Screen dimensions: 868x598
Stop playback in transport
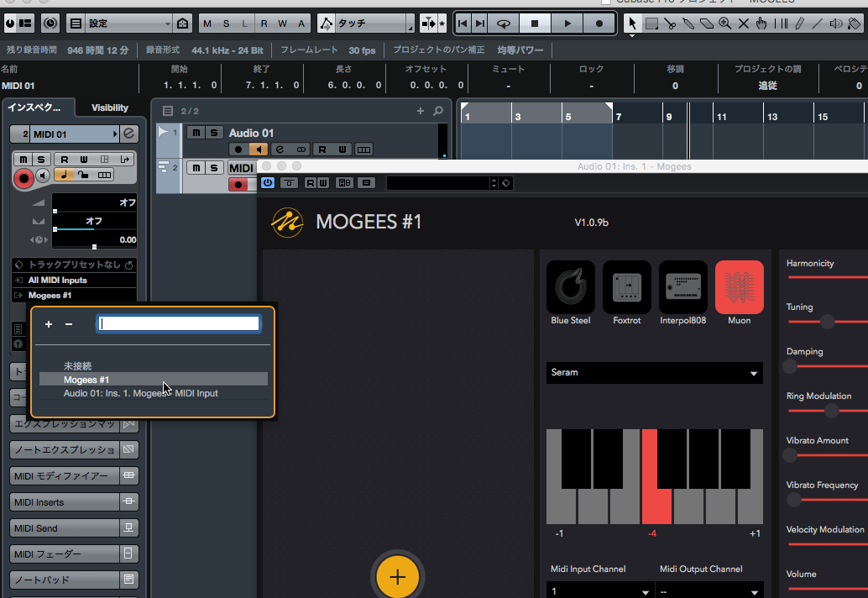(534, 24)
